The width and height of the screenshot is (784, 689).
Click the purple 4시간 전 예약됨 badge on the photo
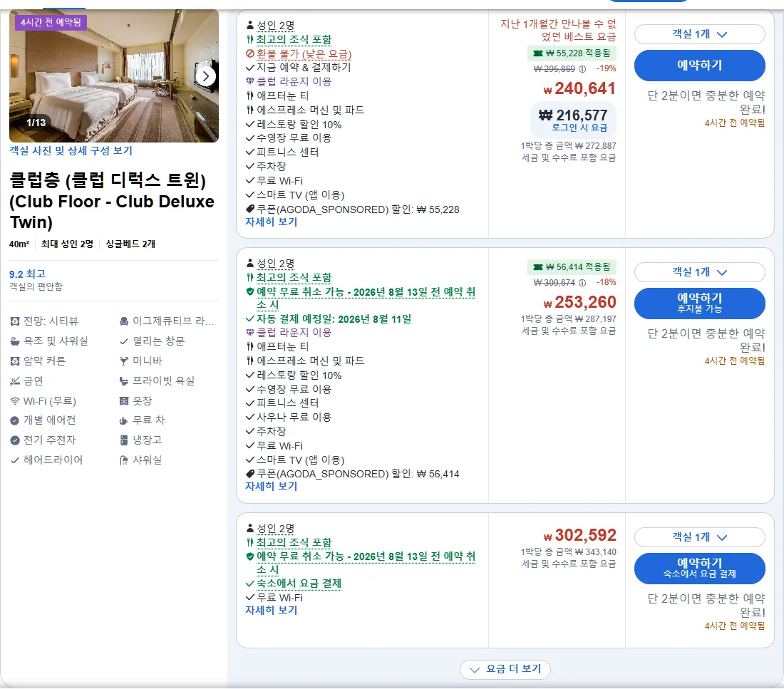tap(51, 23)
